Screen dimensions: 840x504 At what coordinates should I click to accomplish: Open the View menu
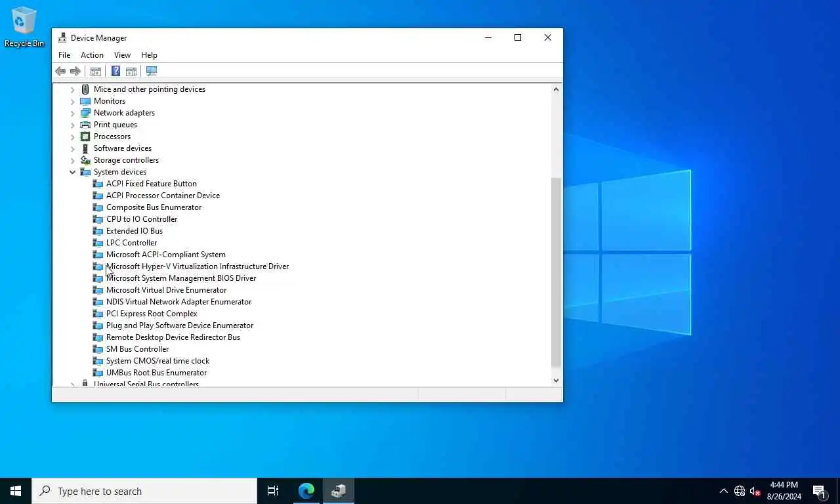(122, 55)
